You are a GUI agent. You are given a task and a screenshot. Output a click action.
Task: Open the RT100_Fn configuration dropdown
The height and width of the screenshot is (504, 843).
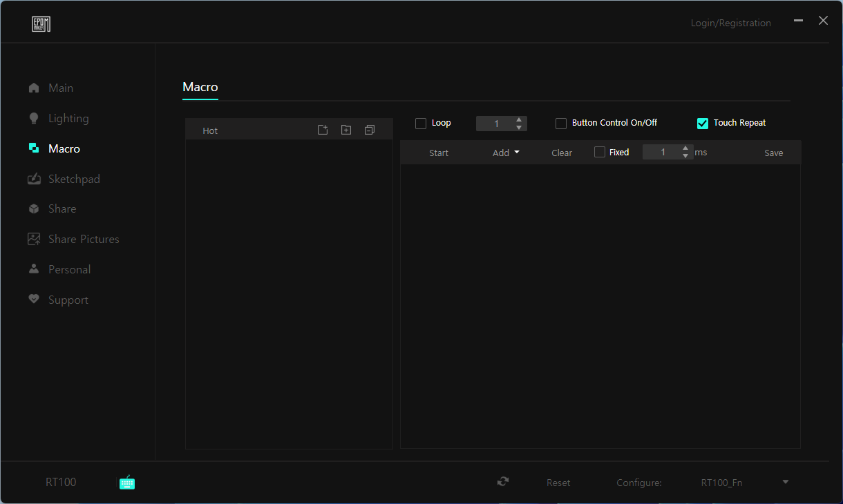coord(786,483)
